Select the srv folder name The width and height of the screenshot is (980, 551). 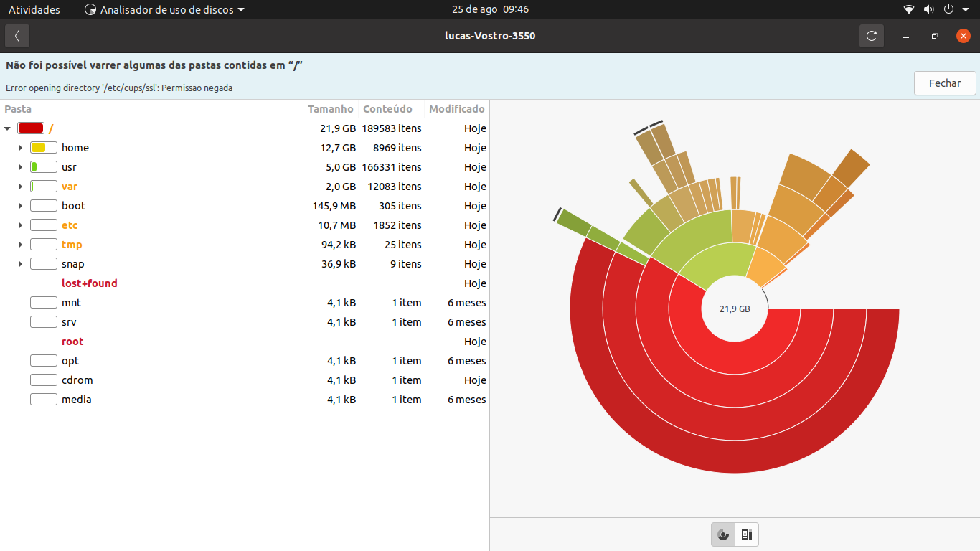click(x=69, y=322)
